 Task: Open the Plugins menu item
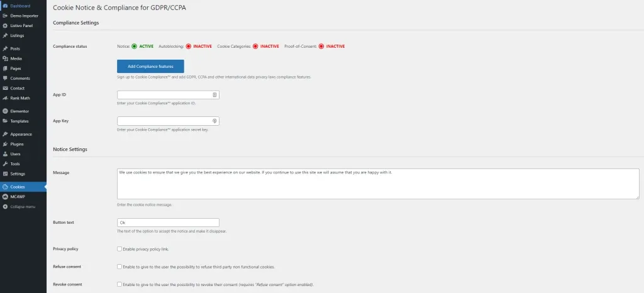tap(23, 143)
